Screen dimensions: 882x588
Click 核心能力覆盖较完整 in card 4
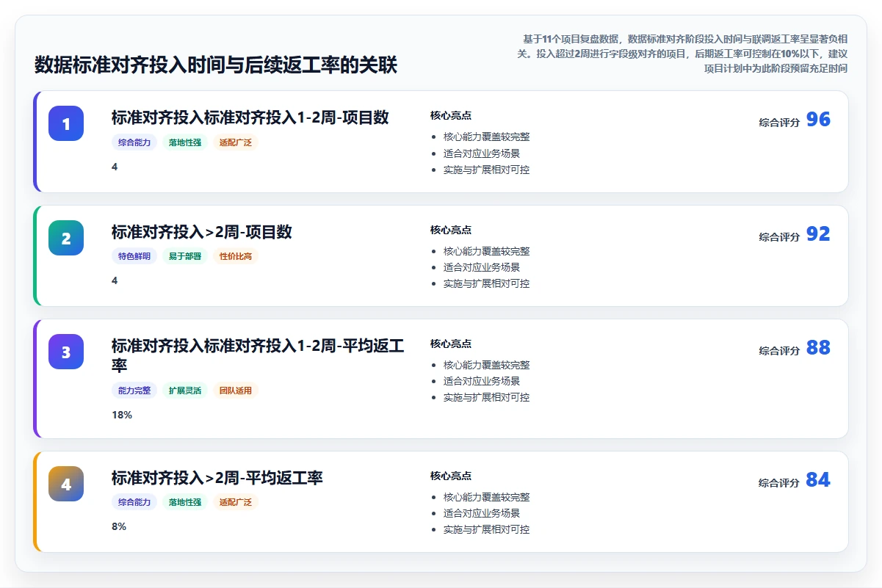pos(486,497)
